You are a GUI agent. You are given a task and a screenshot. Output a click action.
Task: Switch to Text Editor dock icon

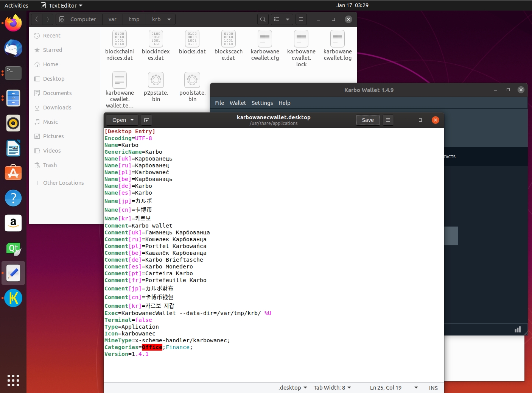click(x=13, y=273)
